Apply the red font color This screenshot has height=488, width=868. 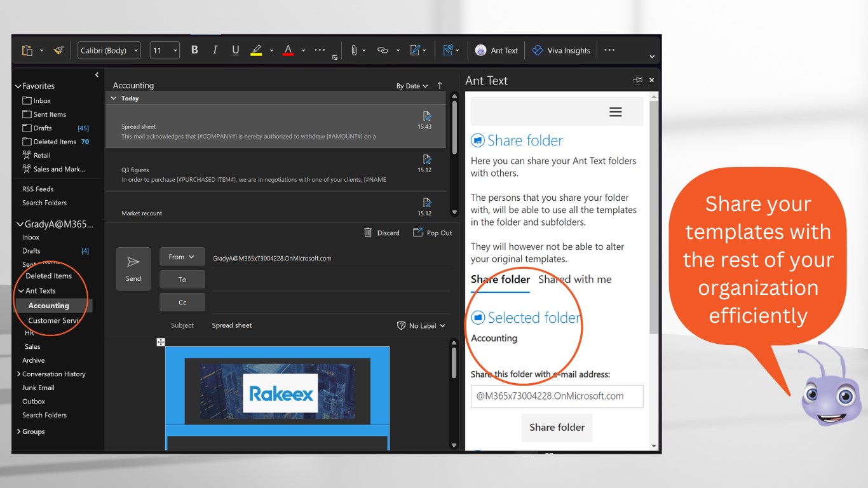(288, 50)
